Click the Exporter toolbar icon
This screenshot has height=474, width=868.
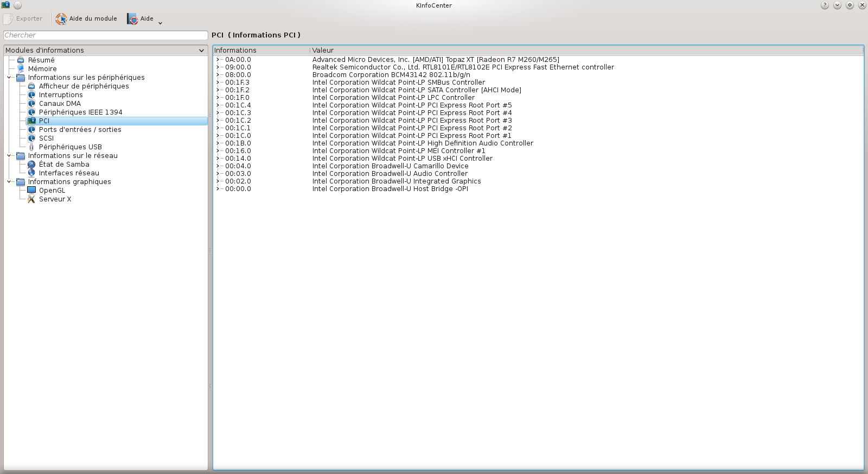coord(8,19)
